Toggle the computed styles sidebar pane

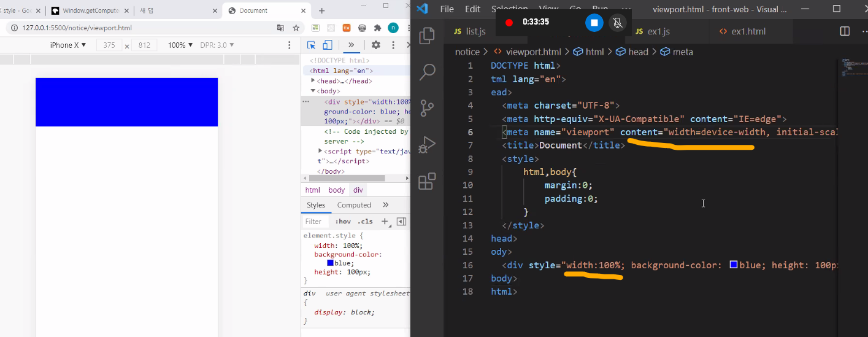coord(401,222)
